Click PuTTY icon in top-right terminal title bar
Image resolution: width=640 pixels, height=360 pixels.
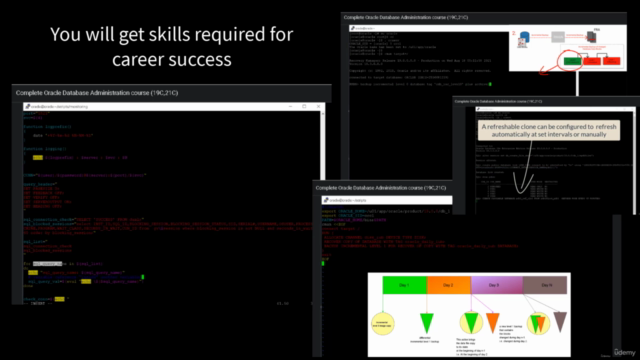353,28
